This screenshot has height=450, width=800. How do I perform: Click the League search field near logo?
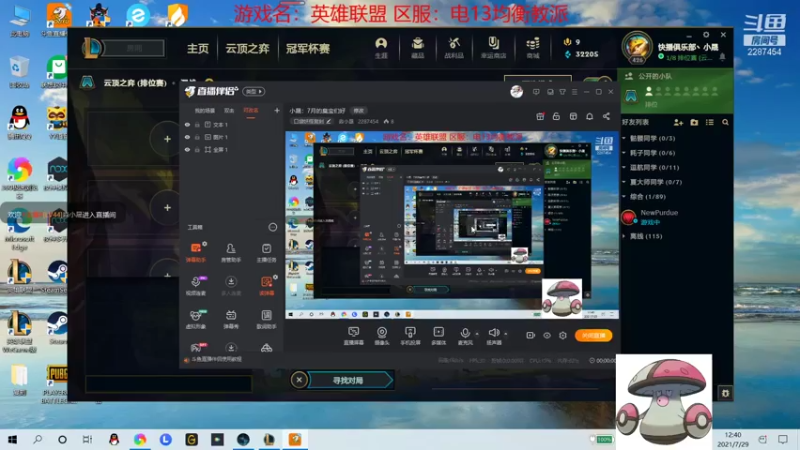pyautogui.click(x=135, y=48)
